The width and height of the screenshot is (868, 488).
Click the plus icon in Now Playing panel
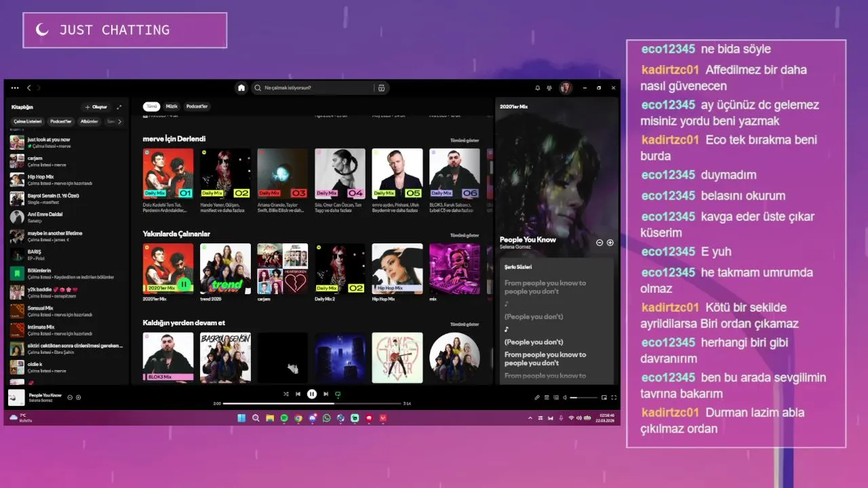click(x=610, y=243)
